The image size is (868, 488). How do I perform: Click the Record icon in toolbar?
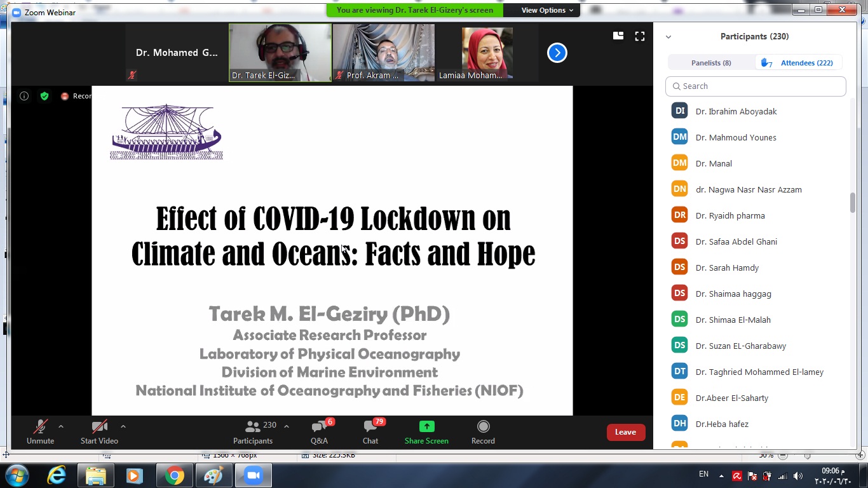(x=483, y=427)
